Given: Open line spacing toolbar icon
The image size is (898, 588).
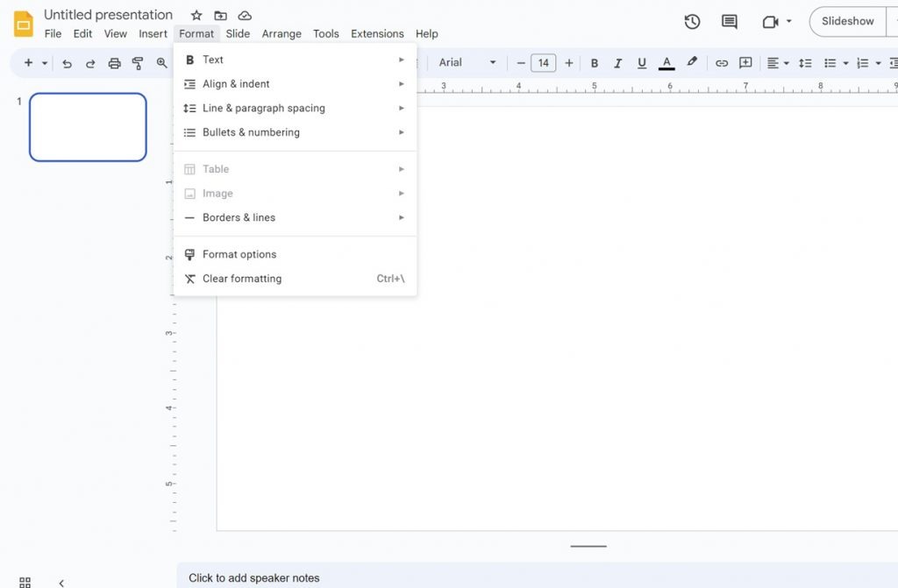Looking at the screenshot, I should pyautogui.click(x=805, y=63).
